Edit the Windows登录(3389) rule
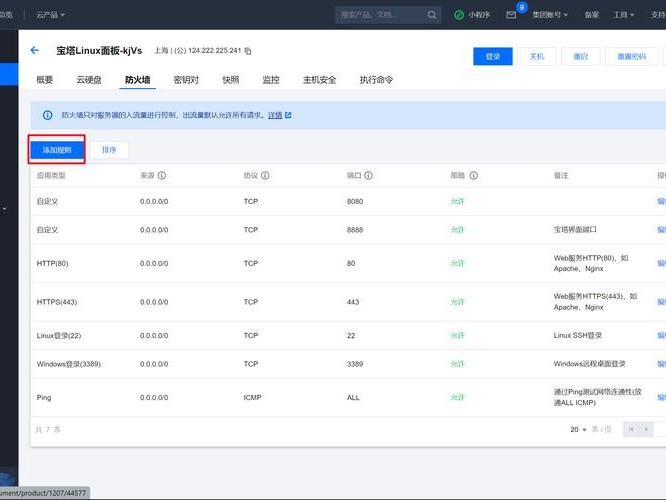Image resolution: width=666 pixels, height=500 pixels. click(x=662, y=364)
